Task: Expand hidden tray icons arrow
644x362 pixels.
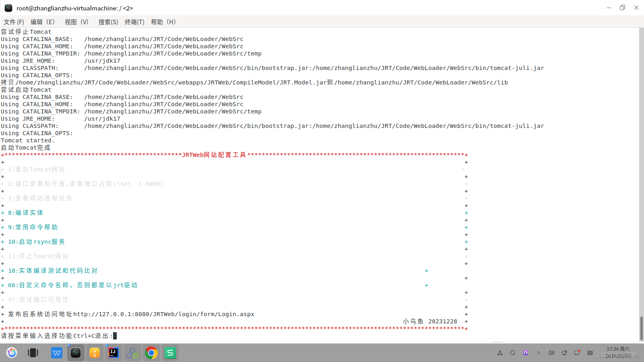Action: point(539,353)
